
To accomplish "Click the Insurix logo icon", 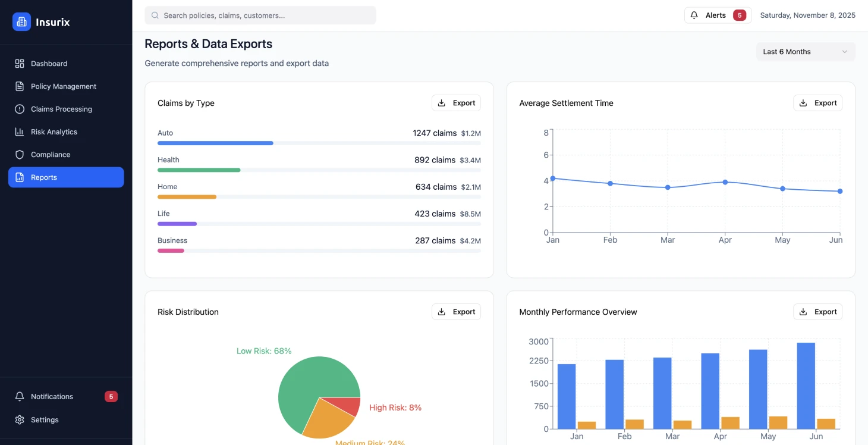I will pos(21,22).
